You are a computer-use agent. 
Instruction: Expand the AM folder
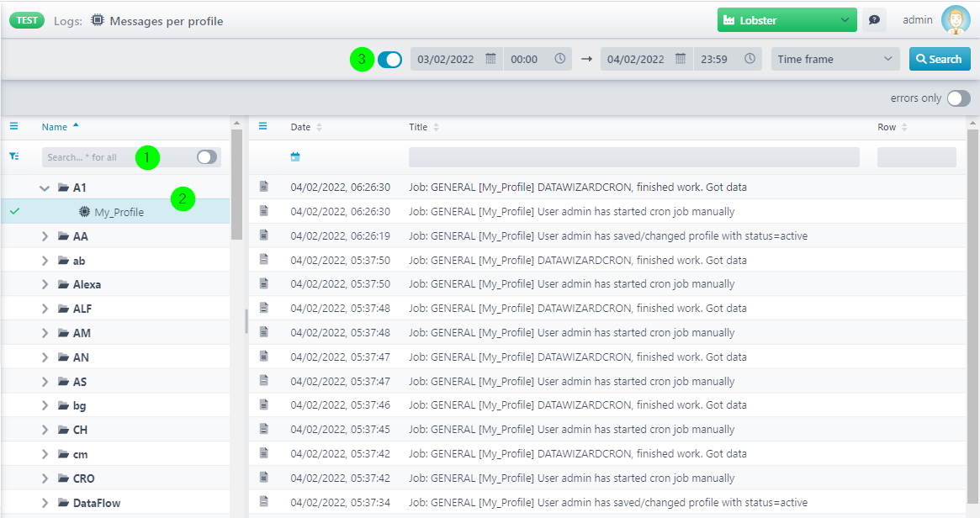coord(45,333)
